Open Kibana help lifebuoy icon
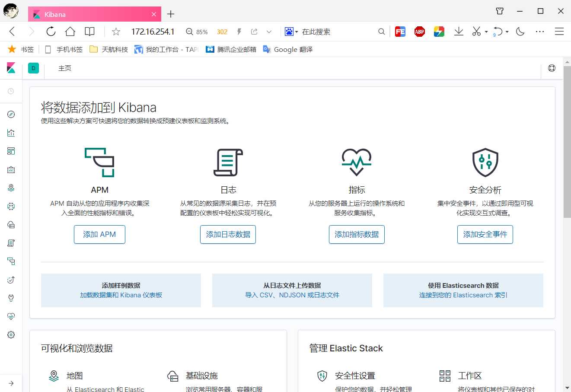571x392 pixels. coord(552,68)
